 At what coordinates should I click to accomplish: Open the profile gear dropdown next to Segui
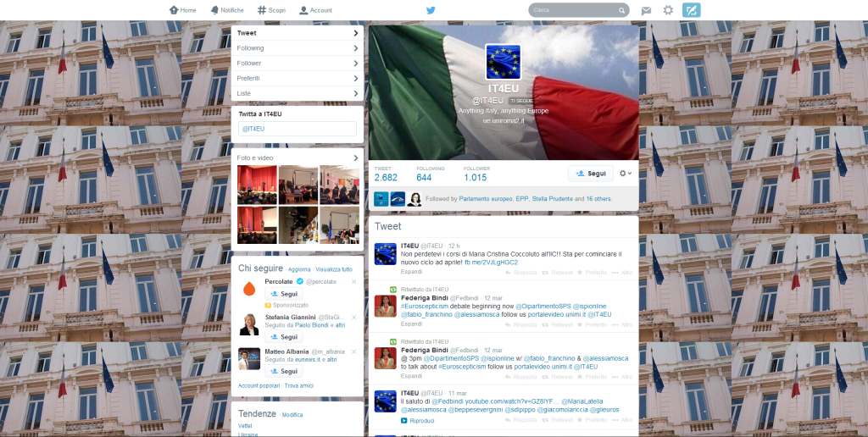[626, 173]
